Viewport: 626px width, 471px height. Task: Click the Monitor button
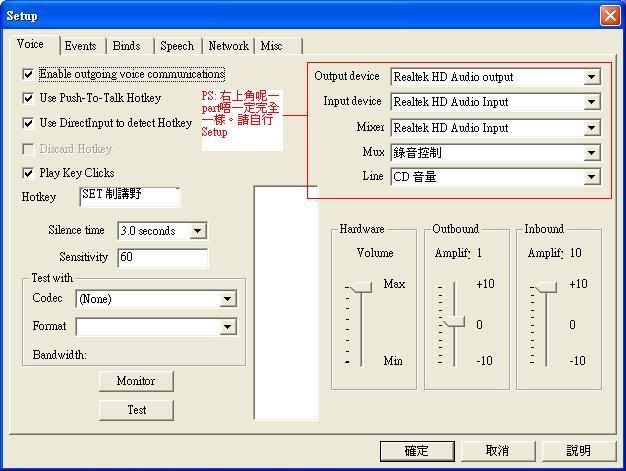[x=136, y=381]
